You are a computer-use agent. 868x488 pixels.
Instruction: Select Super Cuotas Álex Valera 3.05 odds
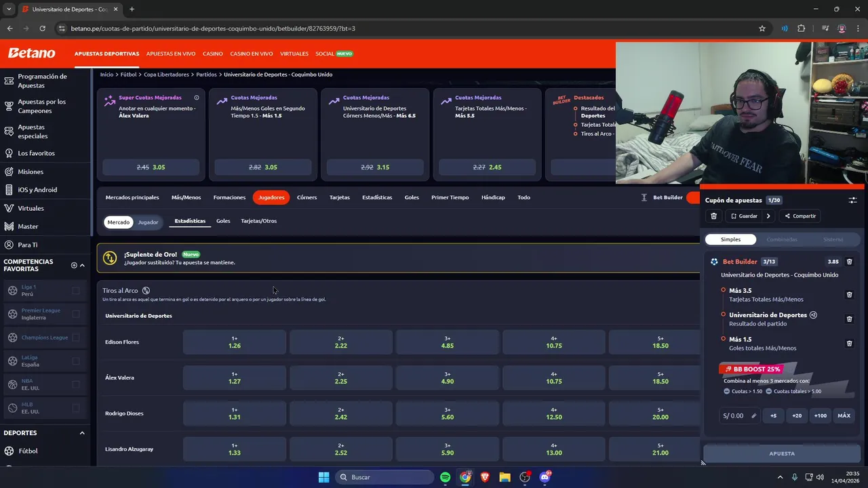click(x=151, y=167)
